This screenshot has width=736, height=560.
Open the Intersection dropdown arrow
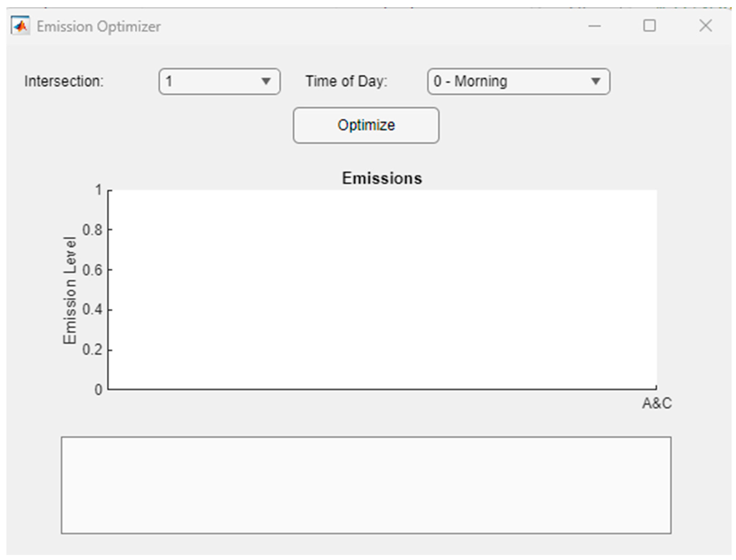[266, 81]
